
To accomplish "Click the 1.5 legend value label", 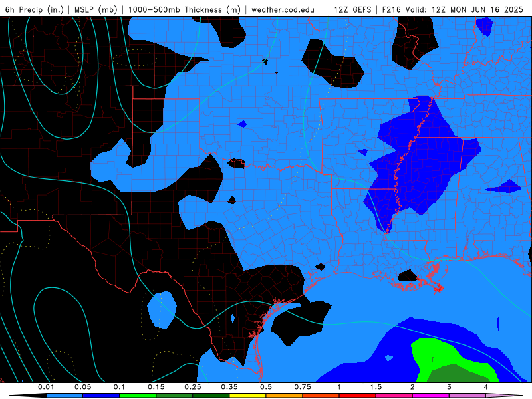I will (376, 387).
